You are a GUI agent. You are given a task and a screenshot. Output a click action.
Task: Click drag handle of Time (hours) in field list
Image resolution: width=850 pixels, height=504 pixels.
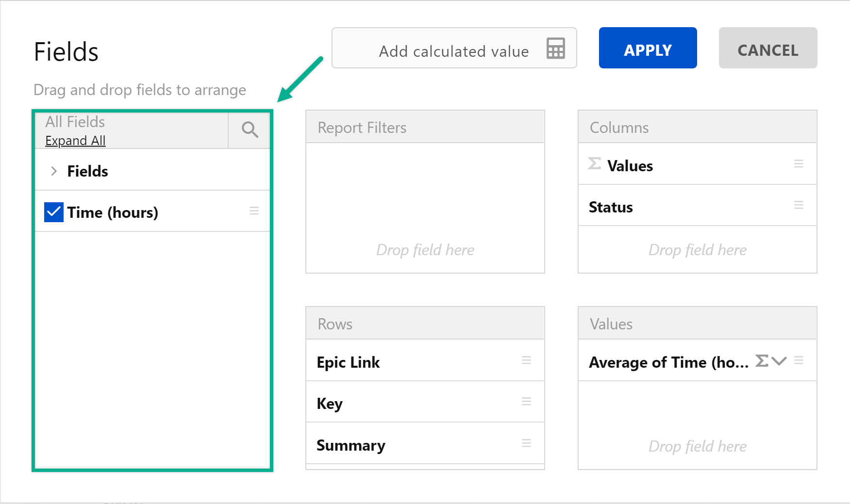pos(254,211)
